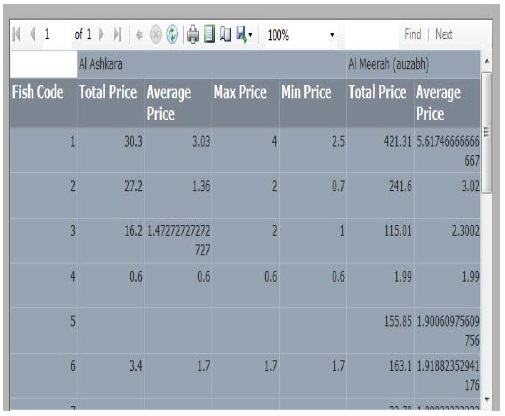505x416 pixels.
Task: Select the Al Ashkara group header
Action: tap(211, 64)
